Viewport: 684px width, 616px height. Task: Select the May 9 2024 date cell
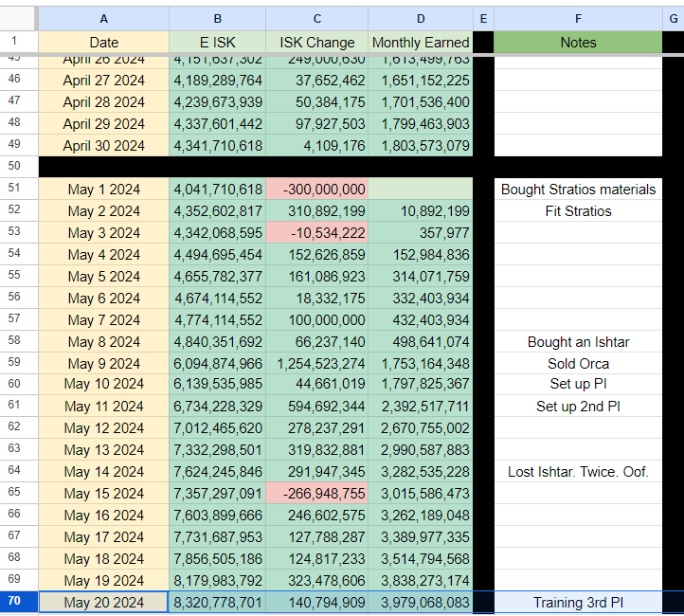click(x=103, y=363)
